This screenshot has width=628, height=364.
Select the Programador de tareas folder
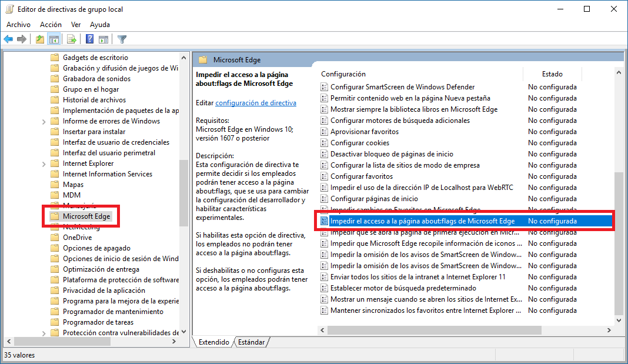[x=98, y=322]
